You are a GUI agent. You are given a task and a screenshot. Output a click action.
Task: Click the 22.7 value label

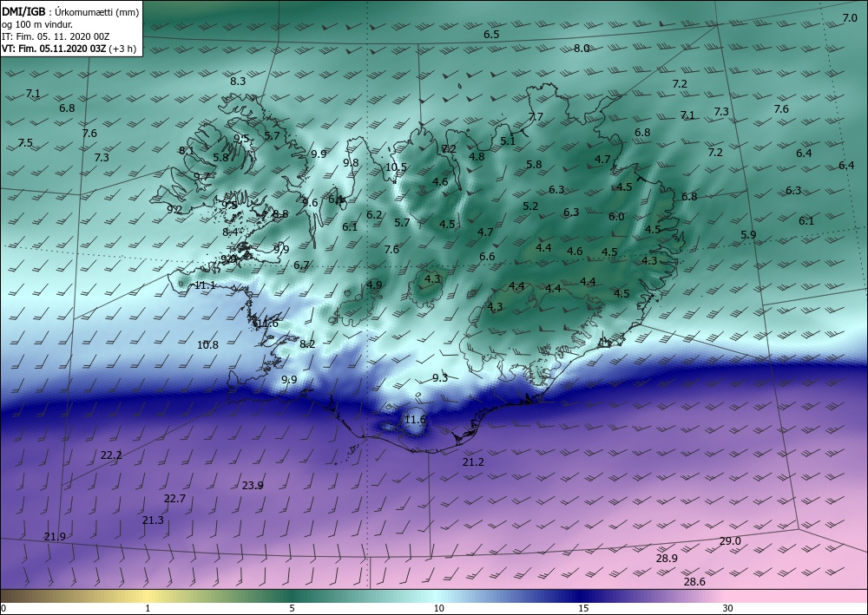(174, 498)
